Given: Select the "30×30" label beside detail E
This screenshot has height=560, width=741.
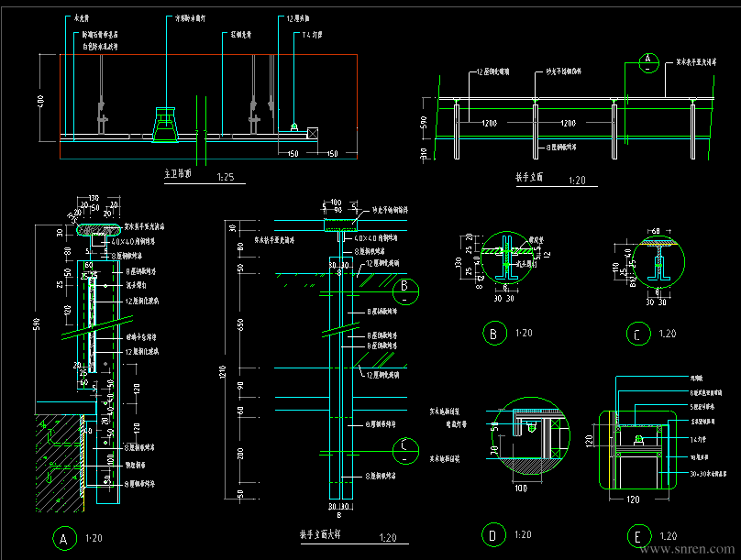Looking at the screenshot, I should click(x=708, y=474).
